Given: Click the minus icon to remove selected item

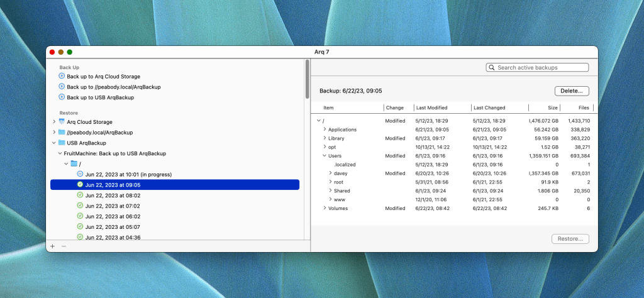Looking at the screenshot, I should [x=64, y=246].
